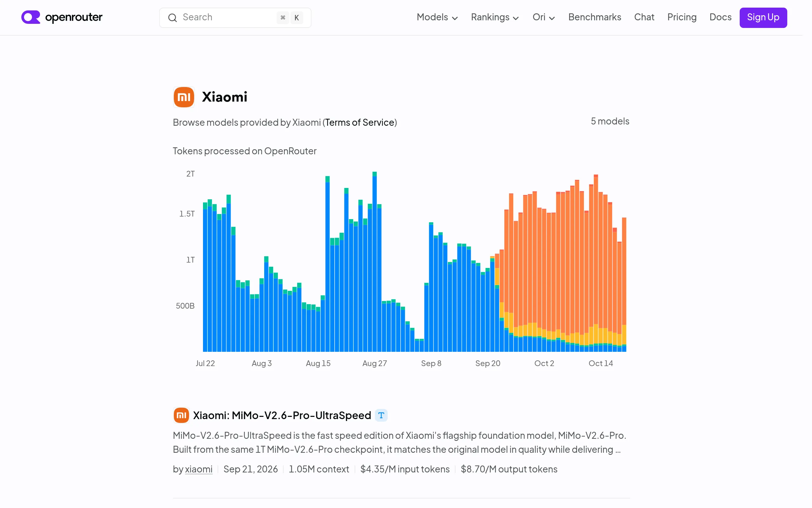Open the Pricing page

click(x=682, y=17)
